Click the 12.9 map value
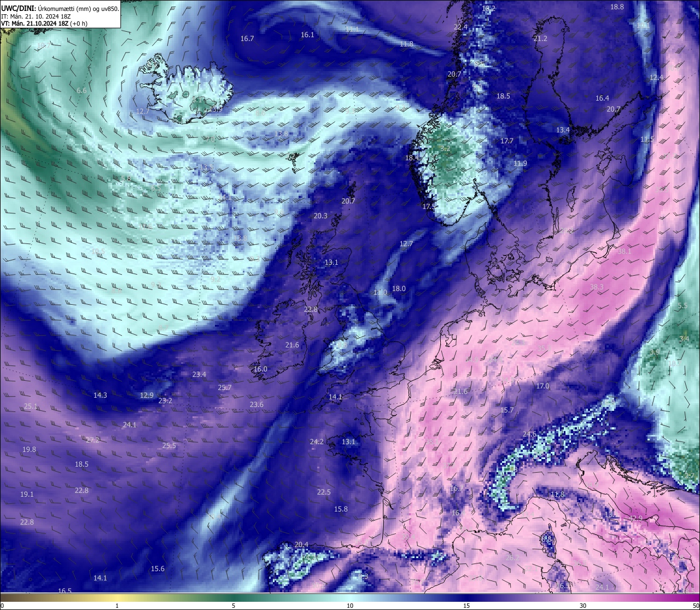700x610 pixels. 147,395
